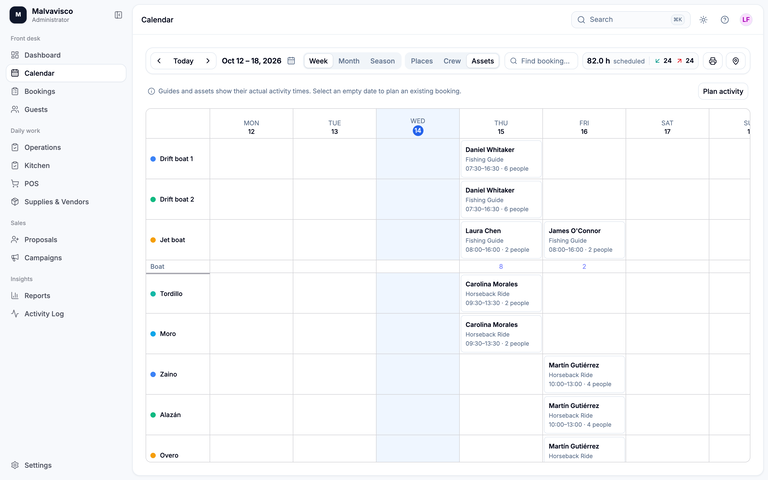768x480 pixels.
Task: Open date picker calendar icon
Action: point(291,61)
